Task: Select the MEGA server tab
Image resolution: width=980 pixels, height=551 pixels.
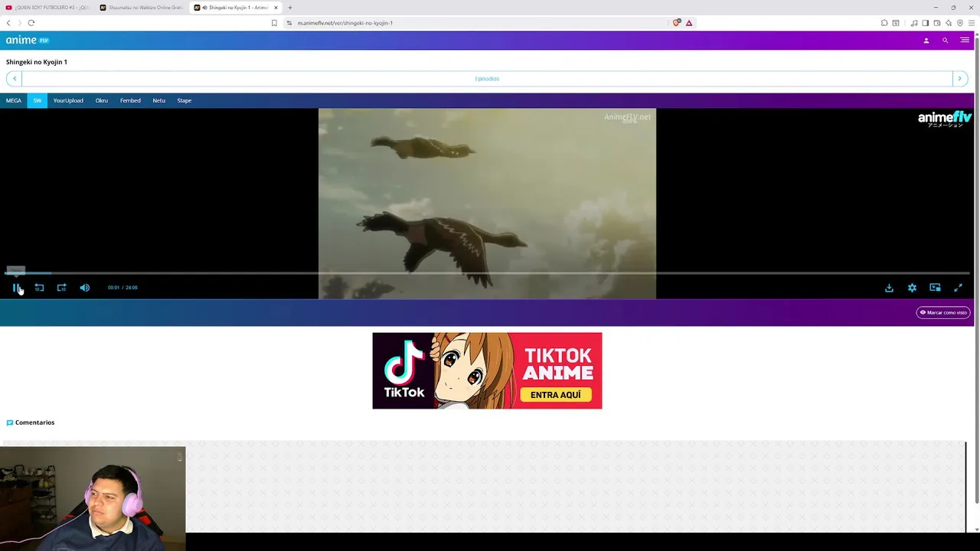Action: (x=14, y=100)
